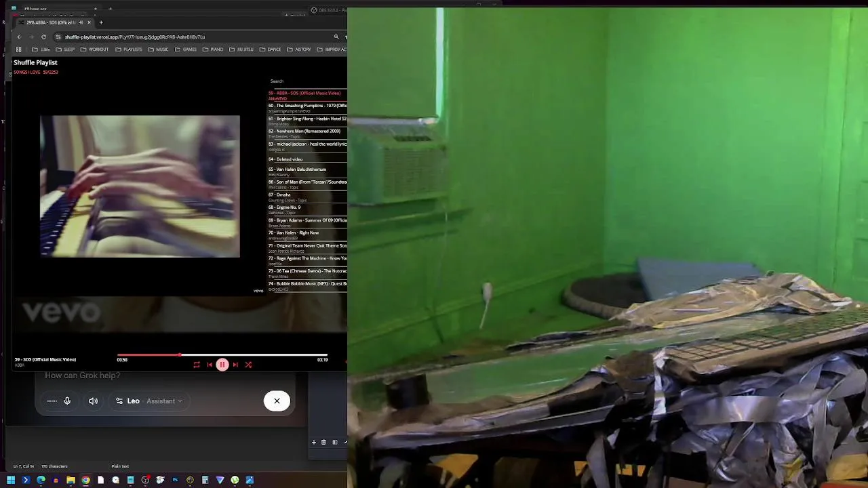
Task: Select currently playing '59 - ABBA - SOS' row
Action: 308,96
